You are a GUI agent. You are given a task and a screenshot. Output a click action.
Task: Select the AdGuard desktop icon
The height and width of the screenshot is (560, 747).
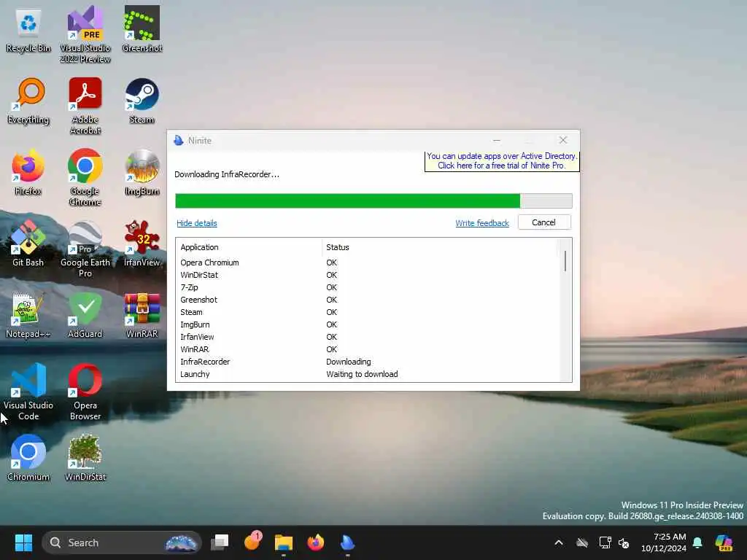pos(85,315)
